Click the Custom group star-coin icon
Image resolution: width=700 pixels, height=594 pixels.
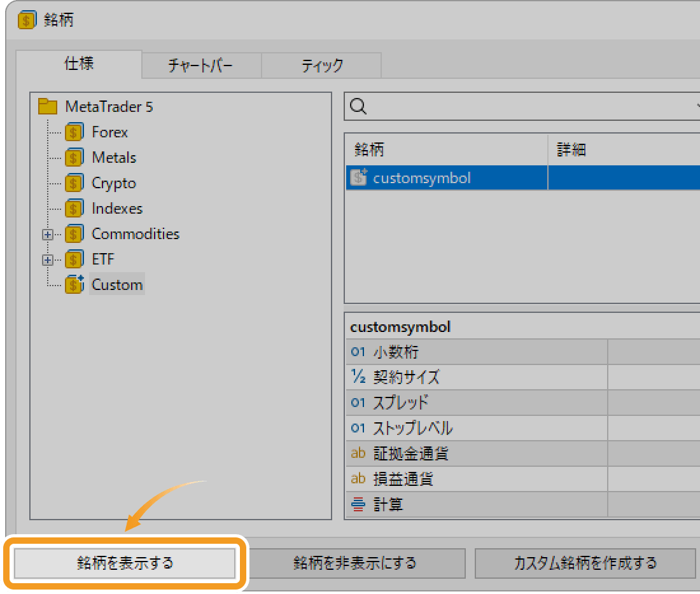click(x=74, y=284)
